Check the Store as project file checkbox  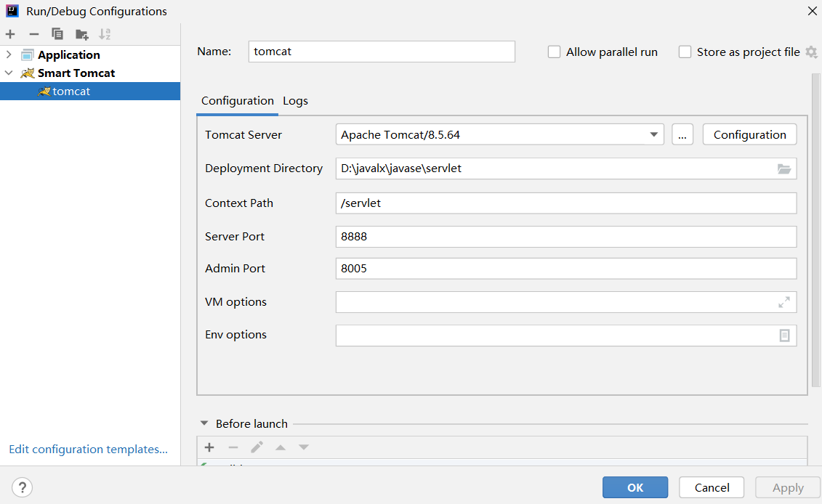pyautogui.click(x=685, y=52)
